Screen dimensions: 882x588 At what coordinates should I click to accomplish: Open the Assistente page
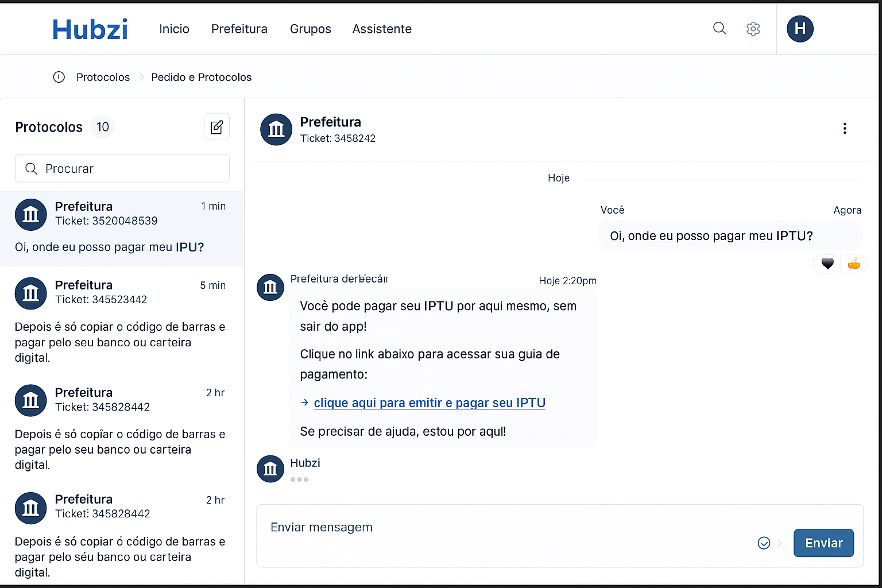coord(382,29)
